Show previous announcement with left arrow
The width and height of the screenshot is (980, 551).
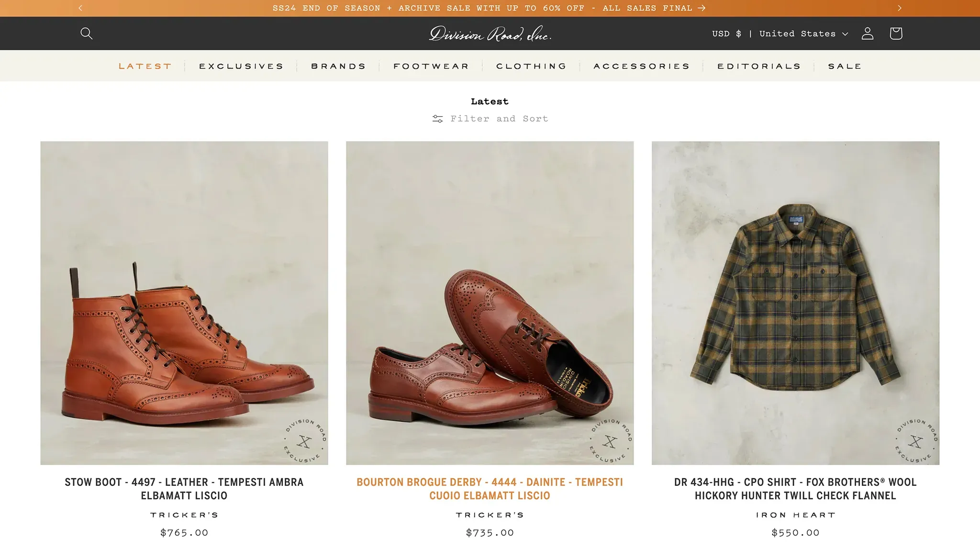pos(80,8)
